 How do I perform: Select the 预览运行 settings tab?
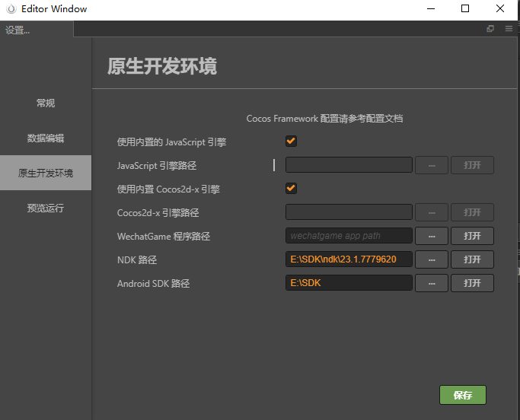click(x=46, y=208)
